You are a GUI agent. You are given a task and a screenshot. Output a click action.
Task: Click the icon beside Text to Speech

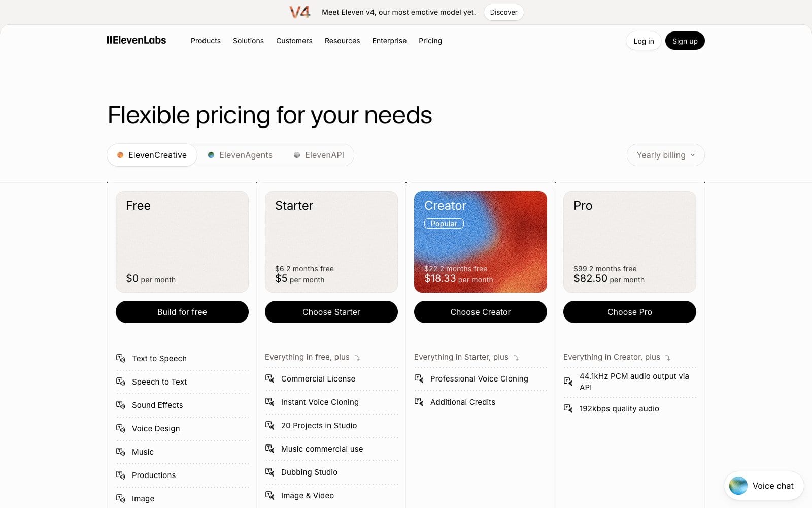click(120, 358)
